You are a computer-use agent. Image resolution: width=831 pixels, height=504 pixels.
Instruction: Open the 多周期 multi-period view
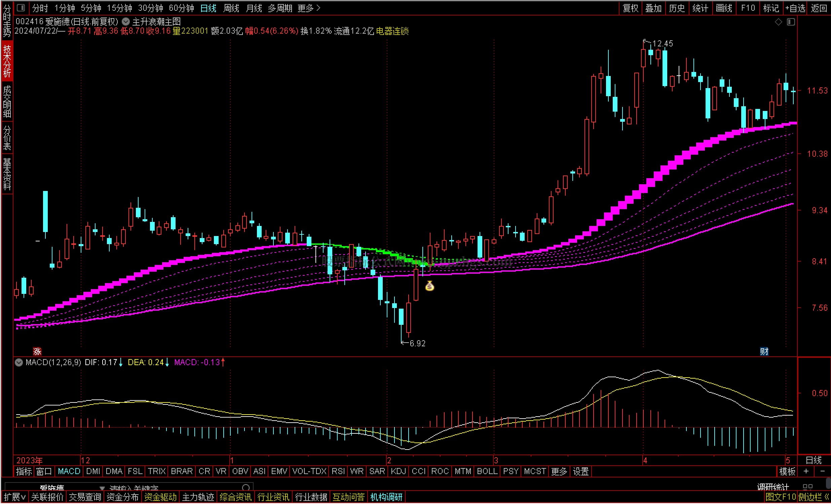280,8
